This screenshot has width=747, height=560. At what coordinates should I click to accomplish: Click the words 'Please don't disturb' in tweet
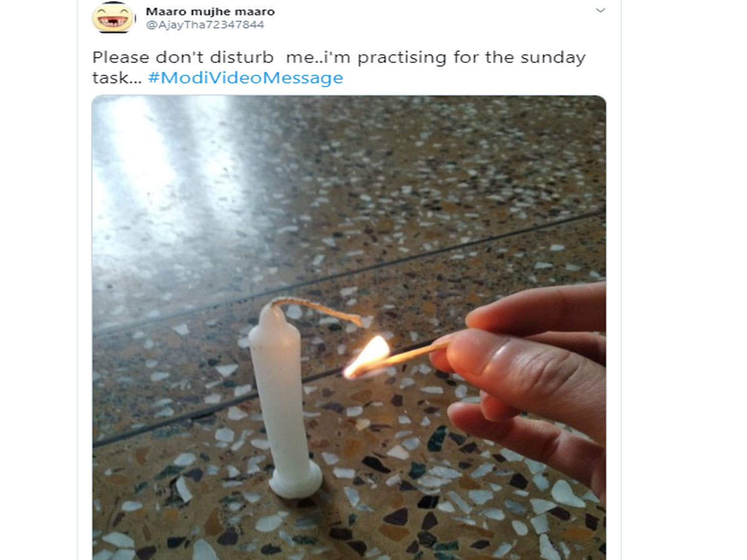point(182,58)
